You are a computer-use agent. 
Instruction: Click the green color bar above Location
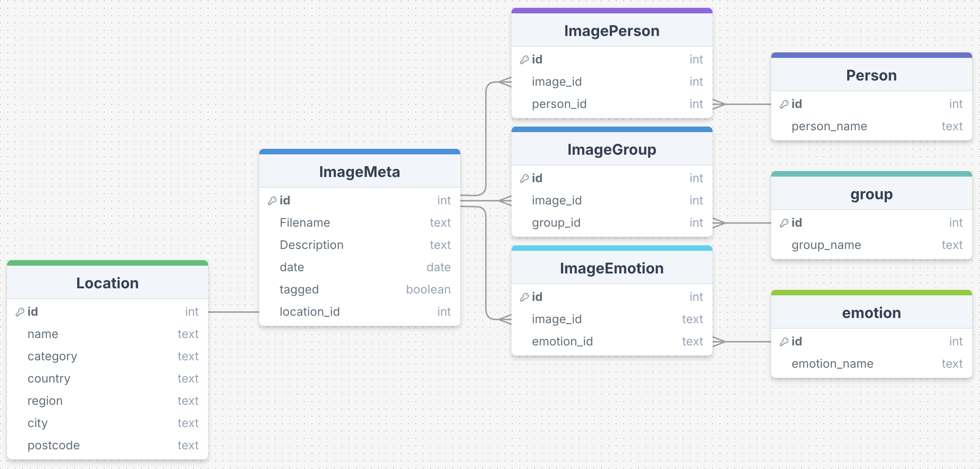(107, 263)
